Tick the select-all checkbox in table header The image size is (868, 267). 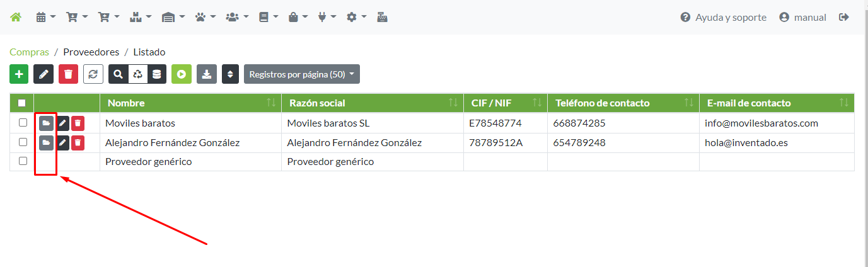tap(22, 103)
